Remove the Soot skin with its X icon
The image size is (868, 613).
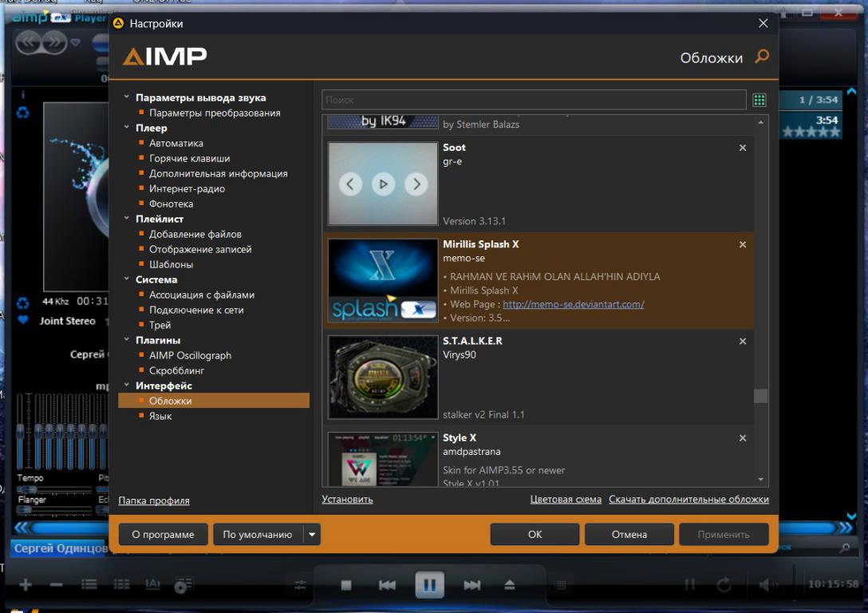click(743, 148)
